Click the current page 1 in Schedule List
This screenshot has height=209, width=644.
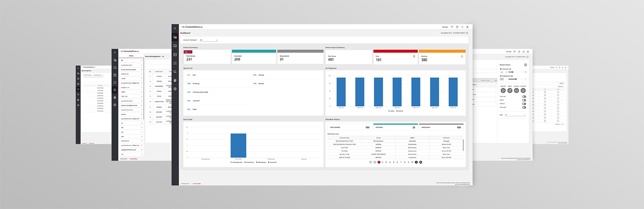[379, 162]
